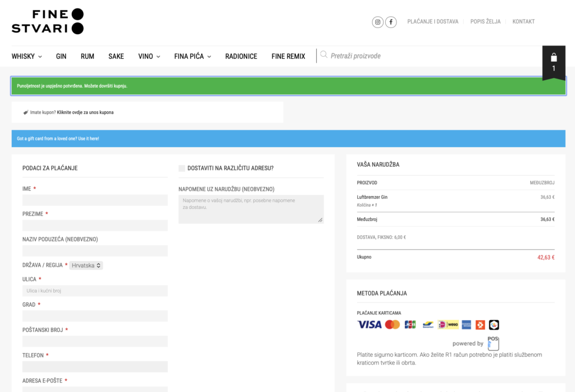The image size is (575, 392).
Task: Open the Država / Regija Hrvatska selector
Action: pyautogui.click(x=86, y=266)
